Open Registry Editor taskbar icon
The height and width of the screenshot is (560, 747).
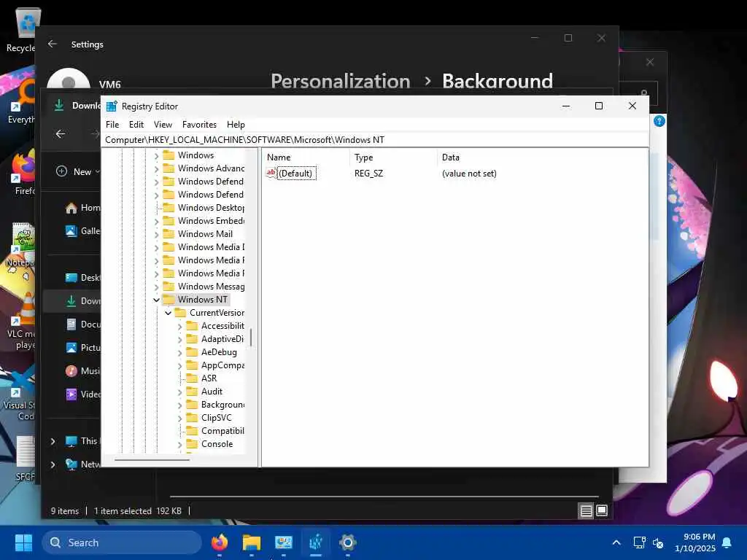[x=315, y=542]
